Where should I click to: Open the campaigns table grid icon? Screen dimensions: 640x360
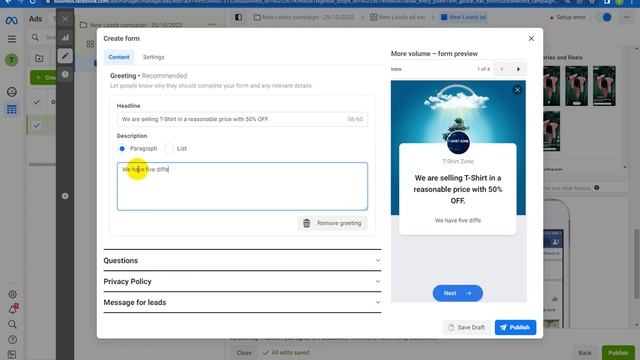[x=12, y=109]
